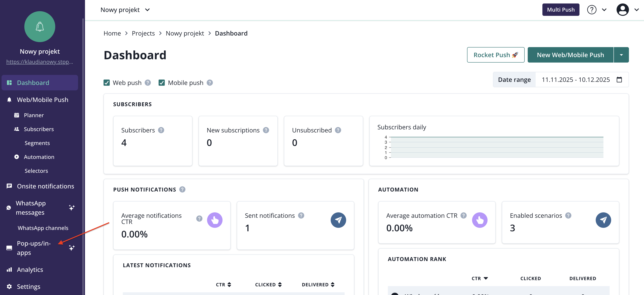Image resolution: width=644 pixels, height=295 pixels.
Task: Click the date range input field
Action: click(x=575, y=80)
